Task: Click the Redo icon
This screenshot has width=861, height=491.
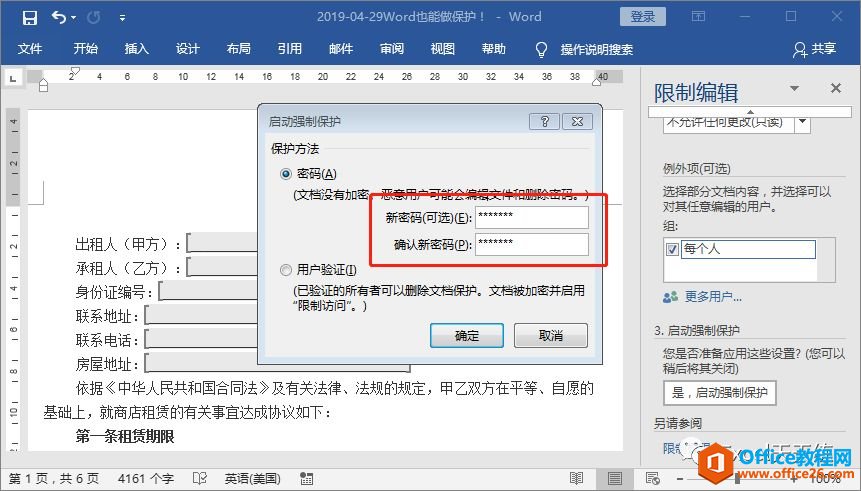Action: point(93,18)
